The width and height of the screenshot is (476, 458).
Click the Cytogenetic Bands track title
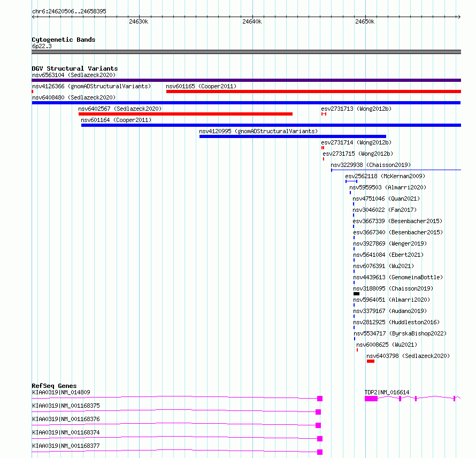(64, 40)
